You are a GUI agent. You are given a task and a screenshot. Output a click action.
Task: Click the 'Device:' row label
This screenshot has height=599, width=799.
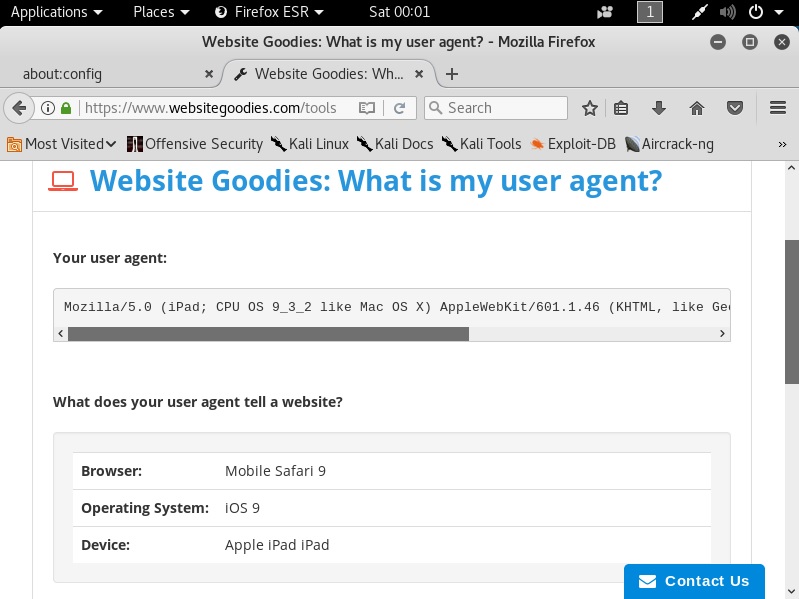(x=105, y=545)
